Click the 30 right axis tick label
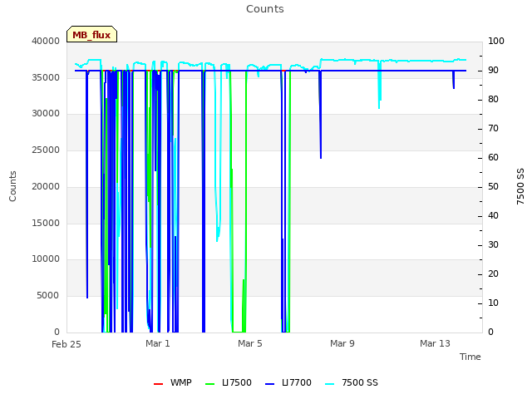Viewport: 532px width, 399px height. click(493, 245)
